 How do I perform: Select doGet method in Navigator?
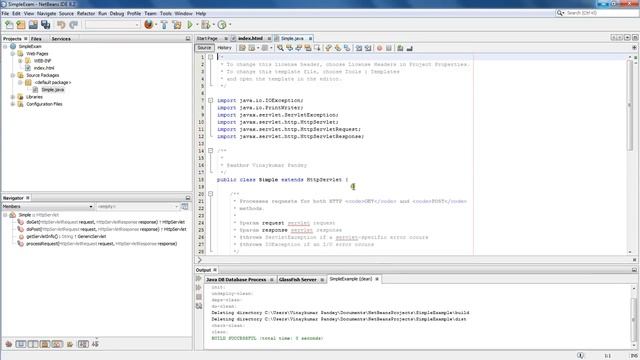coord(105,222)
